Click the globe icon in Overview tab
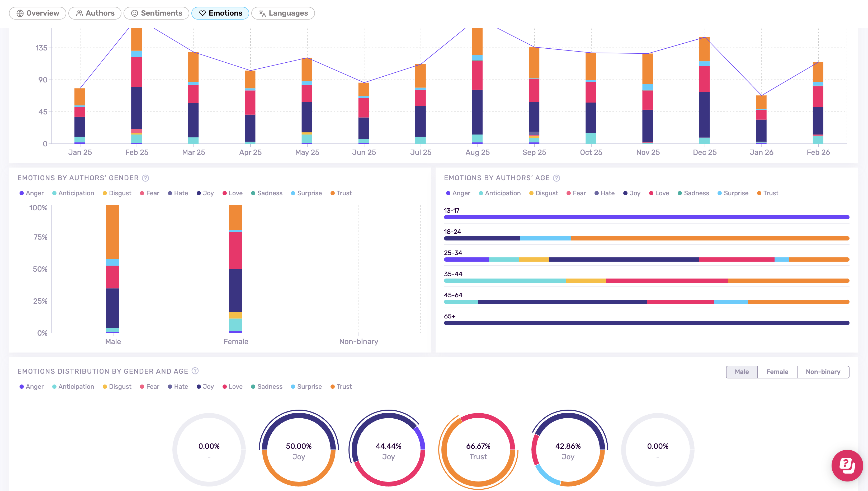Viewport: 868px width, 491px height. (x=20, y=13)
